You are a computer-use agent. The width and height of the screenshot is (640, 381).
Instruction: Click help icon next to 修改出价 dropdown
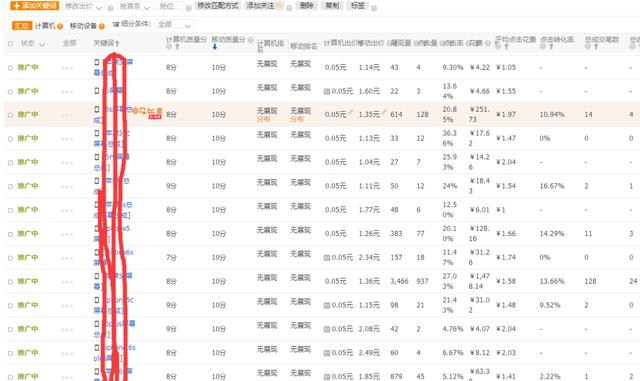click(111, 8)
